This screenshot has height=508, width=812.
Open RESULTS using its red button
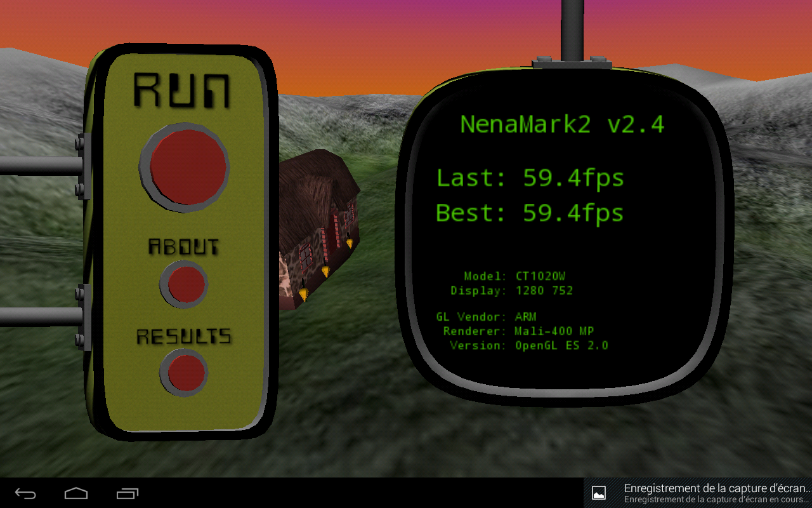pyautogui.click(x=184, y=373)
